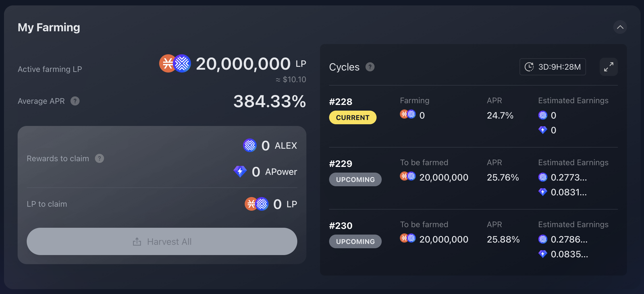Viewport: 644px width, 294px height.
Task: Click the clock icon in countdown timer
Action: (529, 67)
